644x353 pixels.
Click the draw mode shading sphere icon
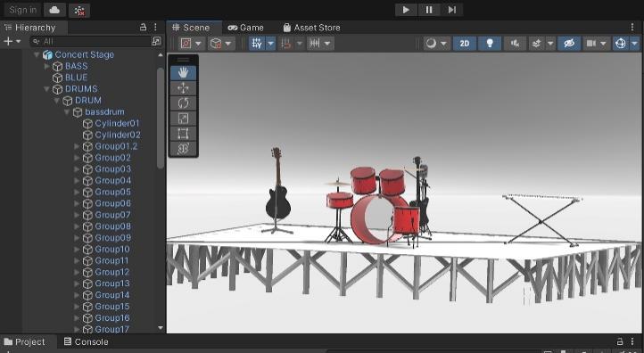(431, 43)
